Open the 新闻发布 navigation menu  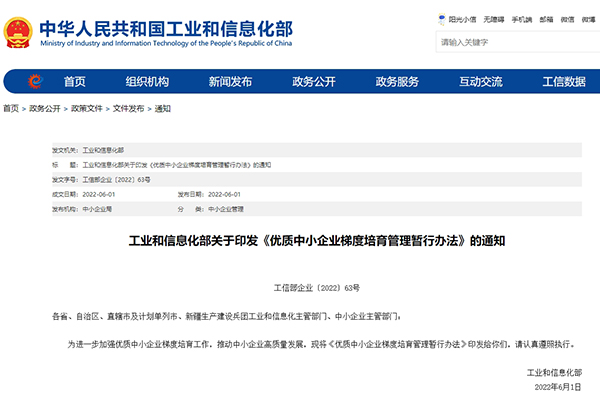[x=230, y=82]
